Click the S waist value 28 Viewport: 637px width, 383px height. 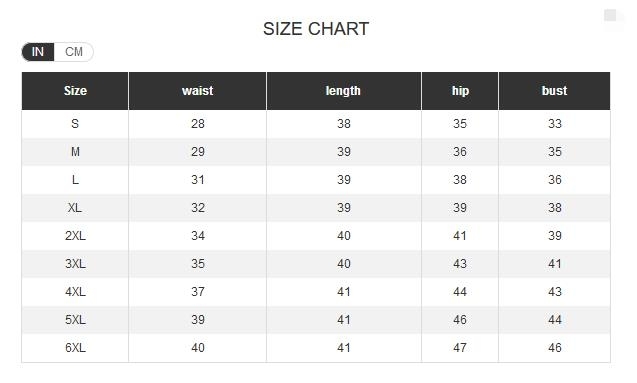tap(197, 124)
